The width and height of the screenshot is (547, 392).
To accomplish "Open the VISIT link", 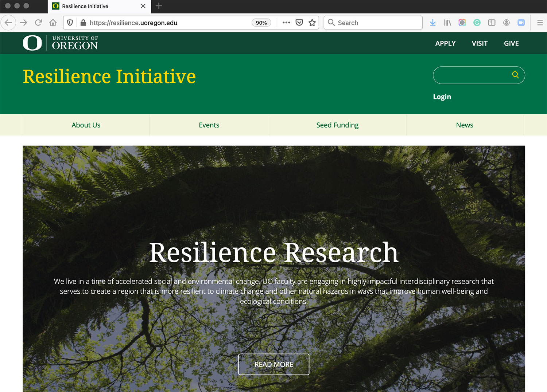I will point(480,43).
